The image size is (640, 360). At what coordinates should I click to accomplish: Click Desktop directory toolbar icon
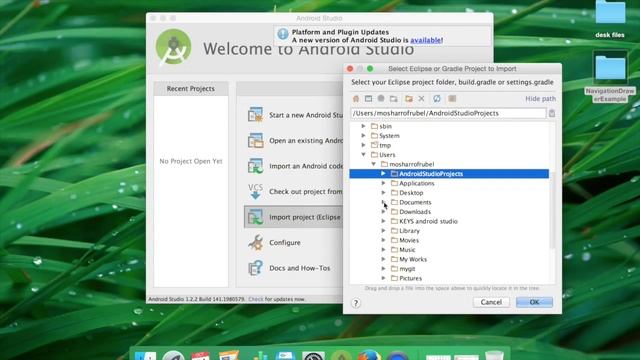pyautogui.click(x=368, y=99)
